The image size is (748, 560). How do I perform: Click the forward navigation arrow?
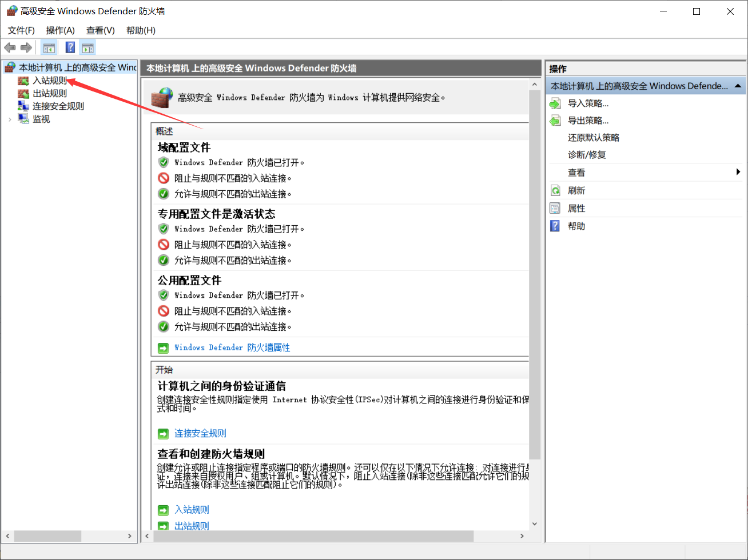click(x=26, y=47)
